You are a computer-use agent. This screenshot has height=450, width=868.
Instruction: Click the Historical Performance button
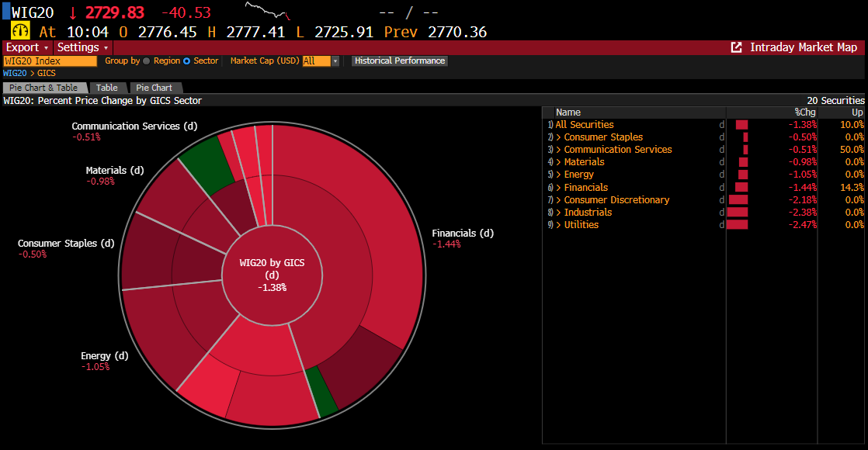click(400, 61)
